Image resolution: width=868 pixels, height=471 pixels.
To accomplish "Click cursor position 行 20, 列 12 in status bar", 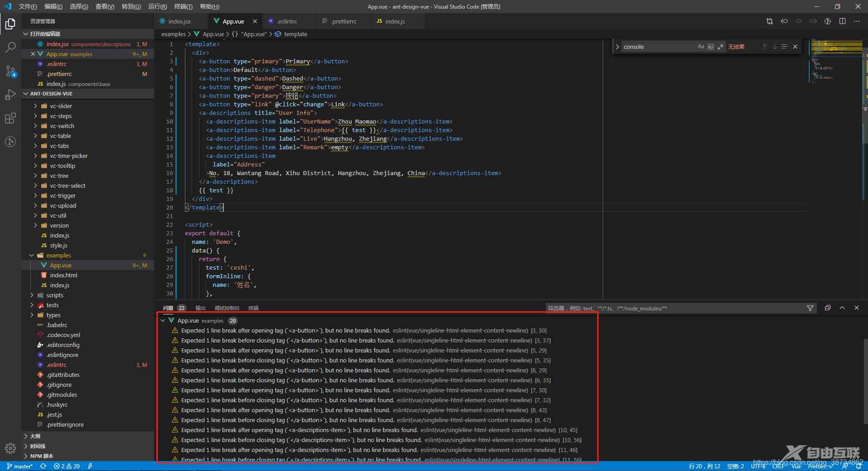I will point(704,466).
